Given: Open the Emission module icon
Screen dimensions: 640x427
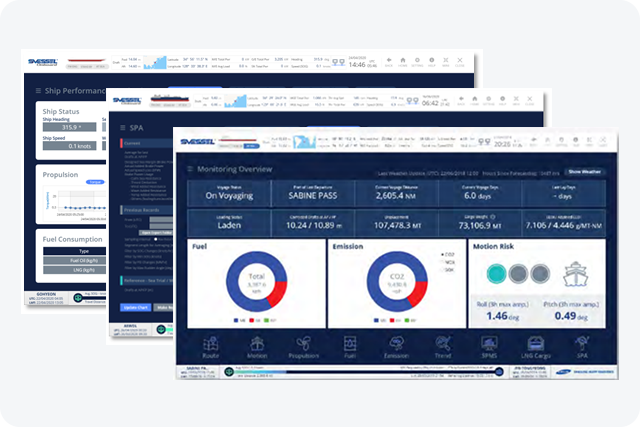Looking at the screenshot, I should pos(399,344).
